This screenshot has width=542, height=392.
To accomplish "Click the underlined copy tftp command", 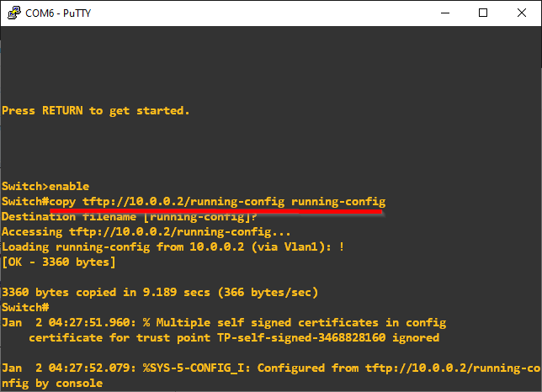I will tap(217, 202).
